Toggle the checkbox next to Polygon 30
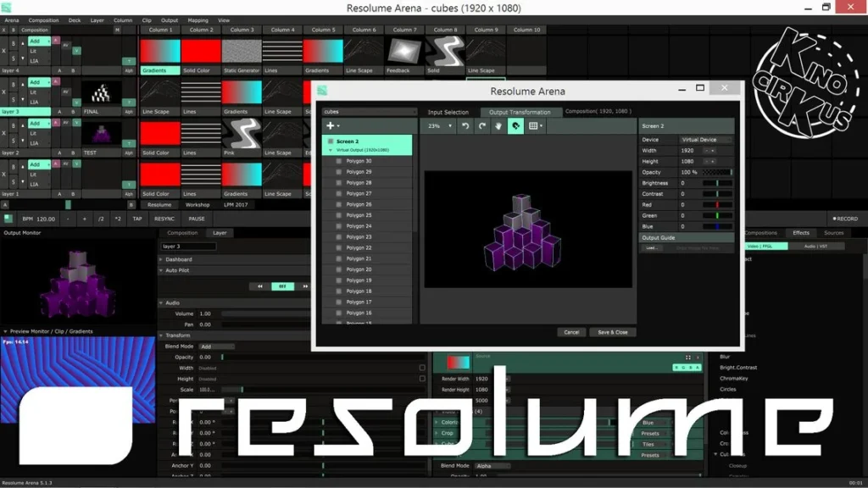 click(x=338, y=161)
